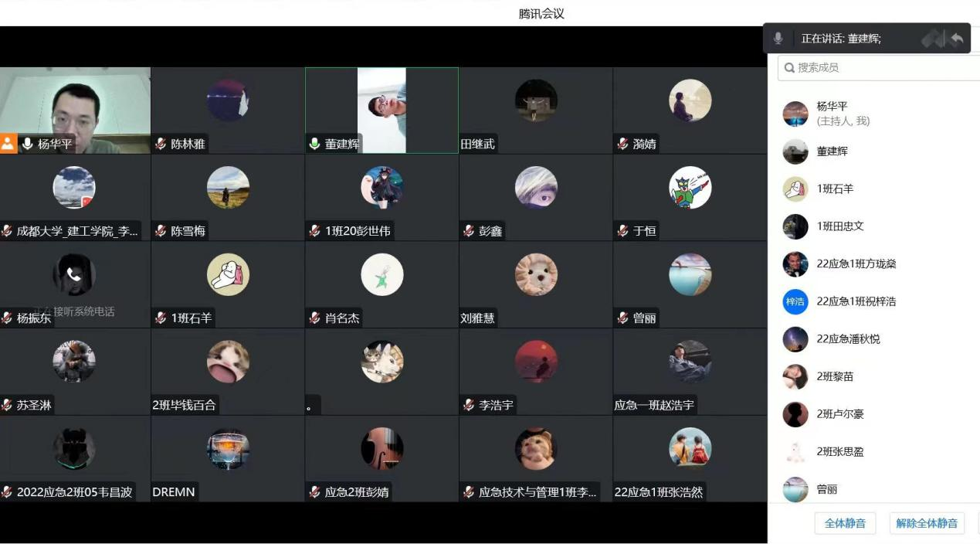Click the muted microphone icon beside 彭鑫
The height and width of the screenshot is (544, 980).
click(x=469, y=231)
